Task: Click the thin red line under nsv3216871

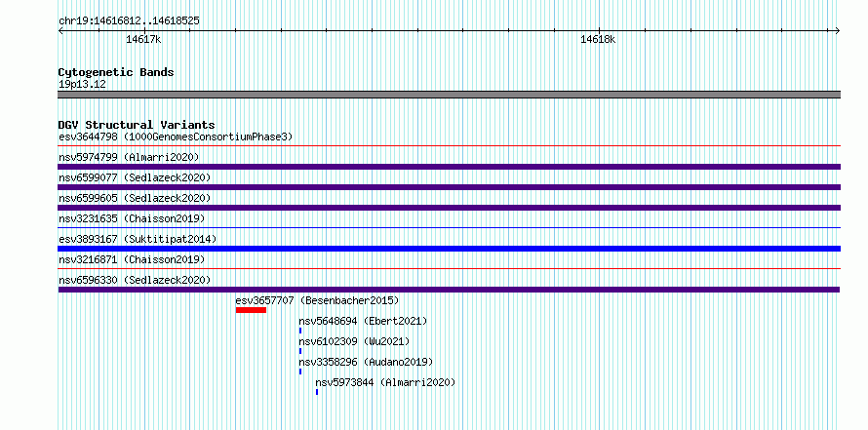Action: click(449, 269)
